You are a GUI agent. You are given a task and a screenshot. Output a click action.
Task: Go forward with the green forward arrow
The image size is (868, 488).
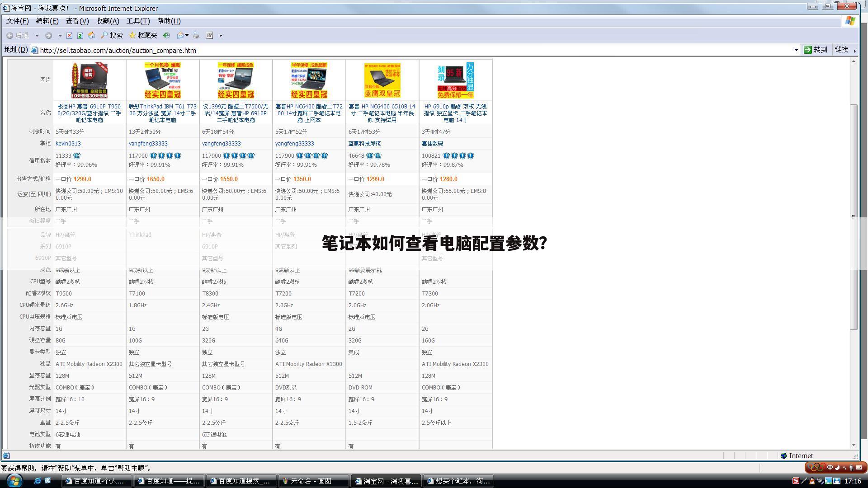[48, 35]
